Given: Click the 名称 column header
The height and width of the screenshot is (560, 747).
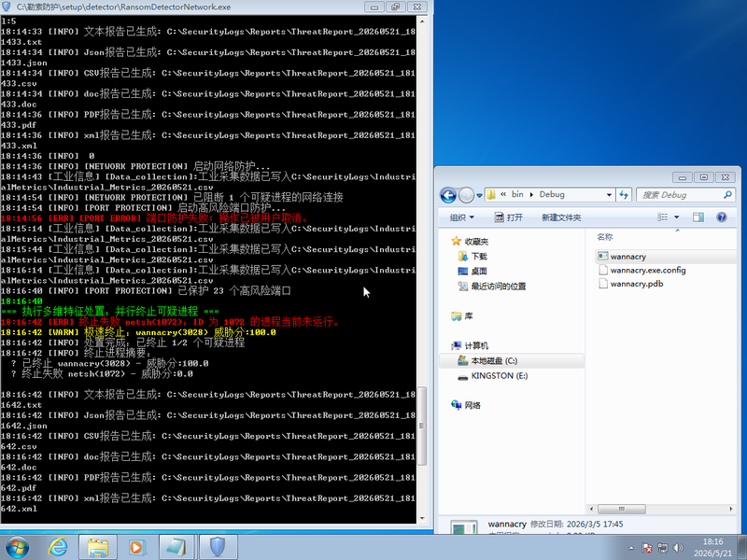Looking at the screenshot, I should click(x=605, y=237).
